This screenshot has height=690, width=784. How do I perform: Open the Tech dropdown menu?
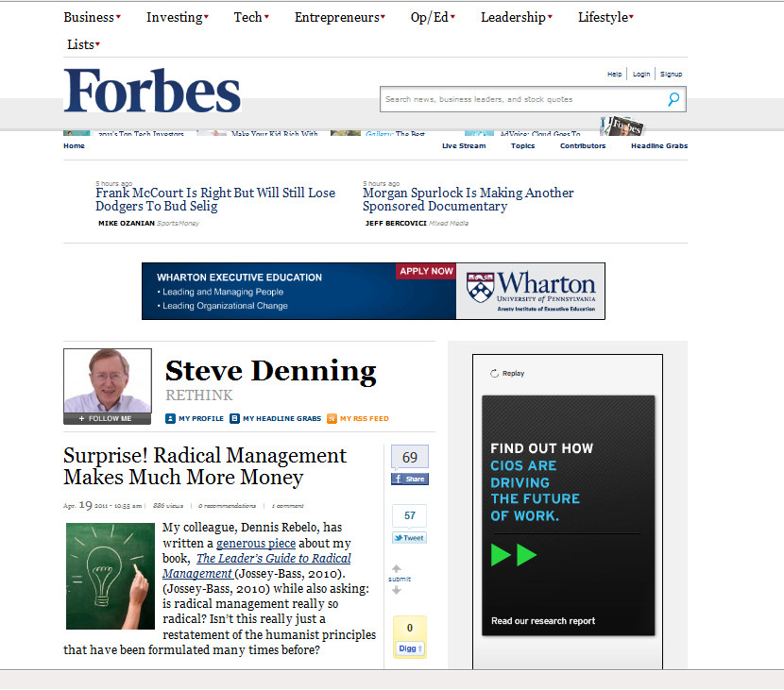point(251,17)
